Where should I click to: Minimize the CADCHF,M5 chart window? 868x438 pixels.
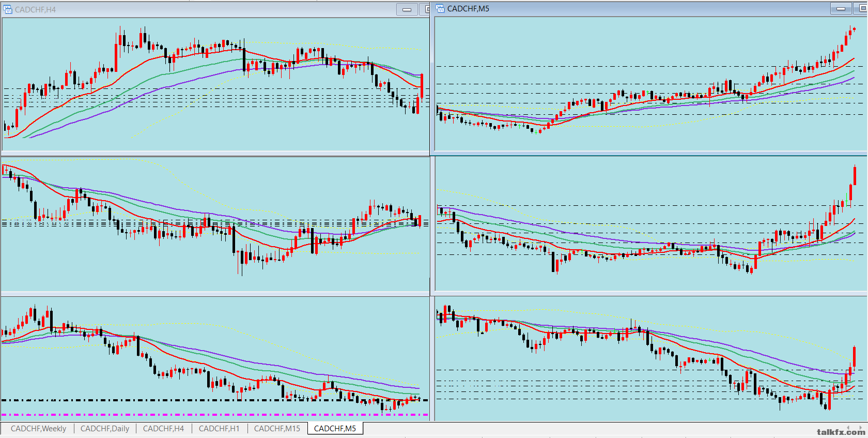tap(841, 8)
